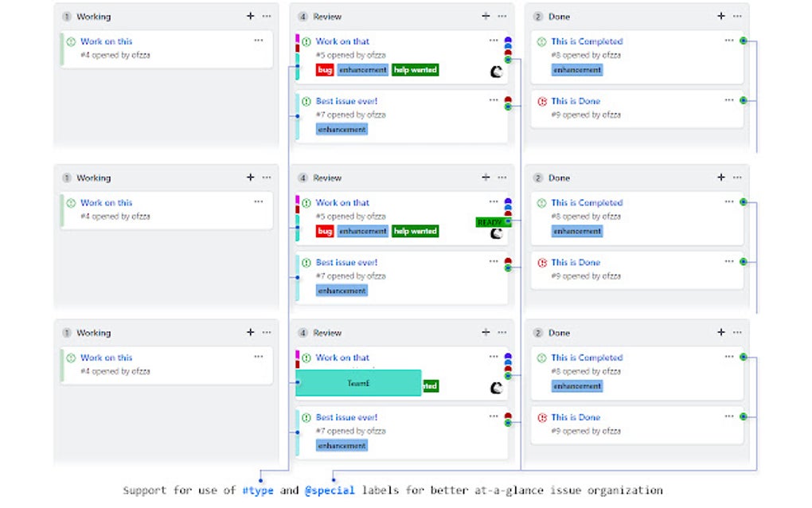Open the Done column ellipsis menu
812x508 pixels.
click(736, 16)
